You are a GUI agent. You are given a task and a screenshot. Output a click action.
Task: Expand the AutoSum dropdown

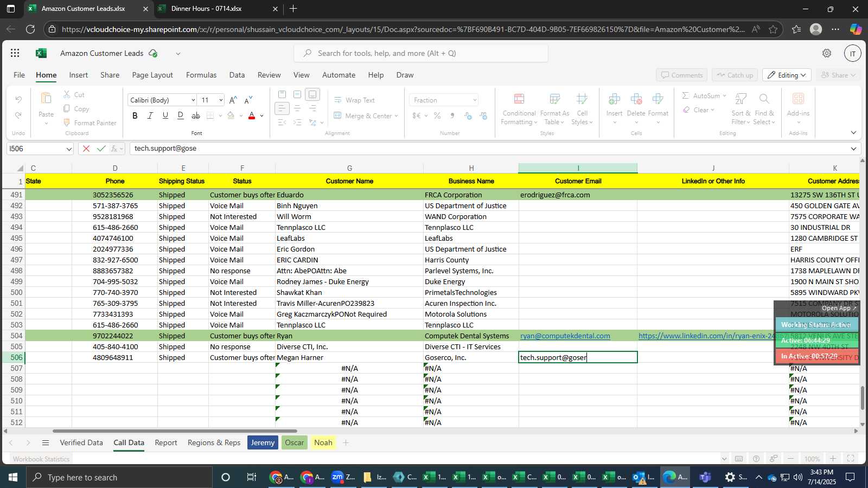point(724,96)
